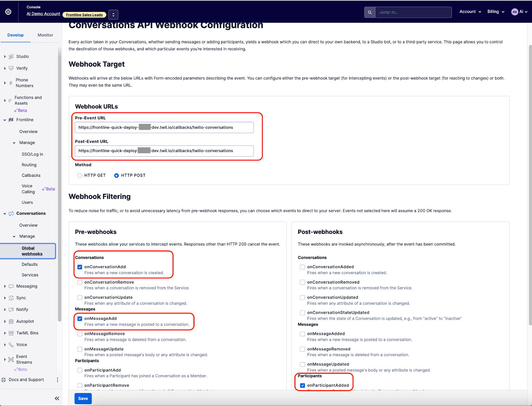
Task: Collapse the Conversations section chevron
Action: [5, 214]
